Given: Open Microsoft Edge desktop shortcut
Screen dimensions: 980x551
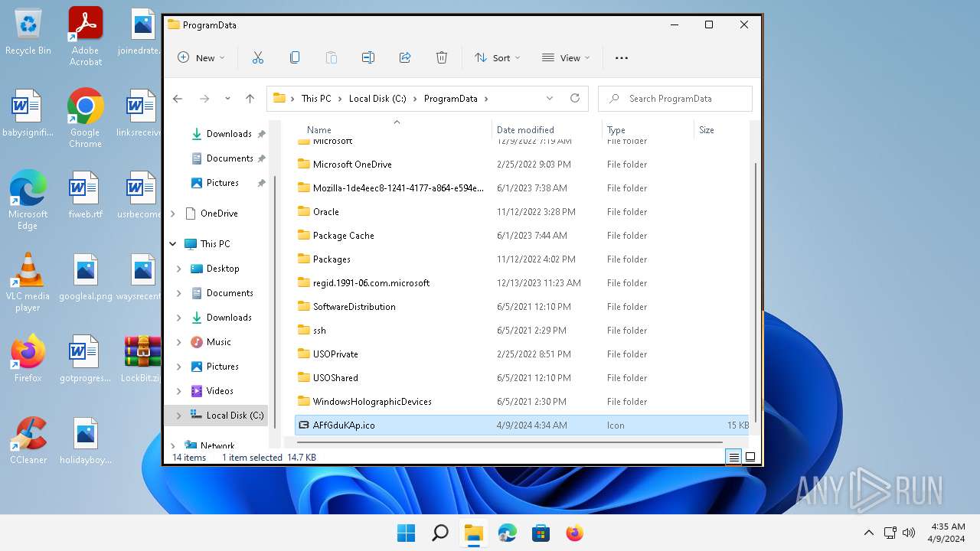Looking at the screenshot, I should (28, 200).
